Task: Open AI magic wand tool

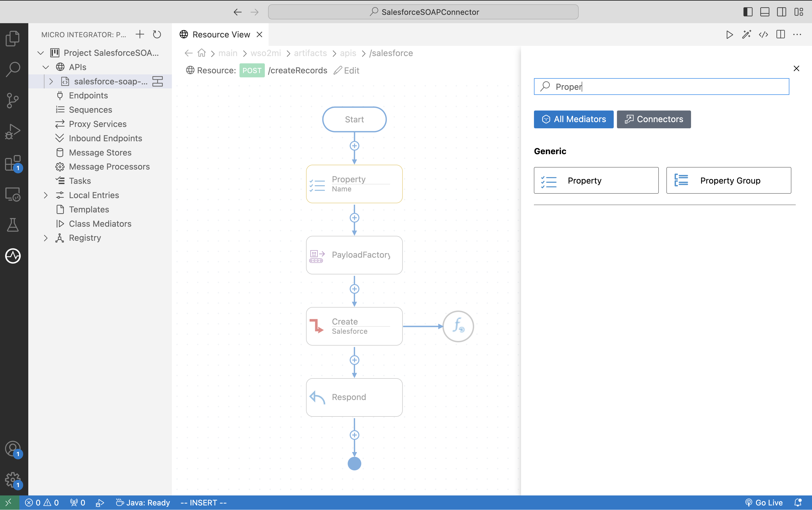Action: tap(746, 35)
